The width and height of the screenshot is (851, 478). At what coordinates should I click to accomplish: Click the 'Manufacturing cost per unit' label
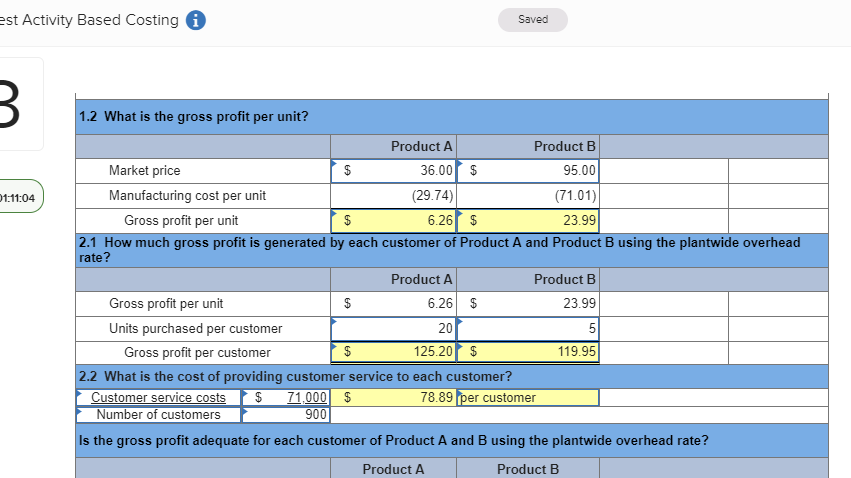coord(187,195)
